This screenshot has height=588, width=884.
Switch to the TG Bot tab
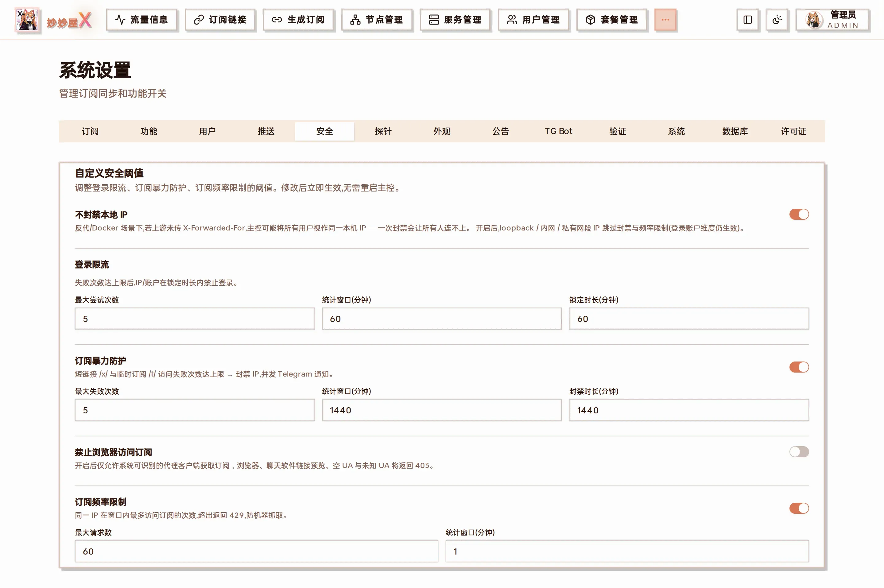(559, 131)
